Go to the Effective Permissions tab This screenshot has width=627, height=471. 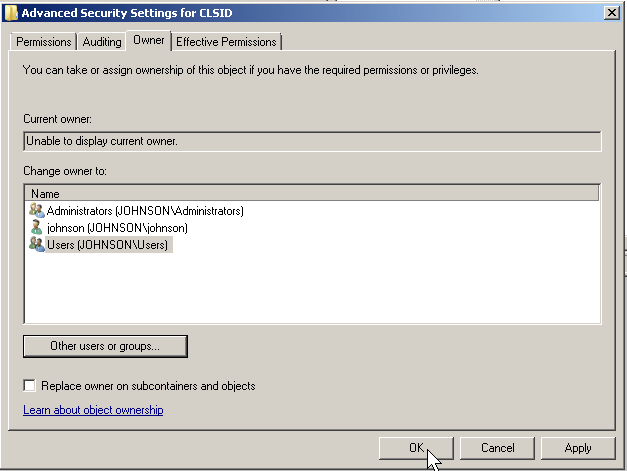(226, 42)
